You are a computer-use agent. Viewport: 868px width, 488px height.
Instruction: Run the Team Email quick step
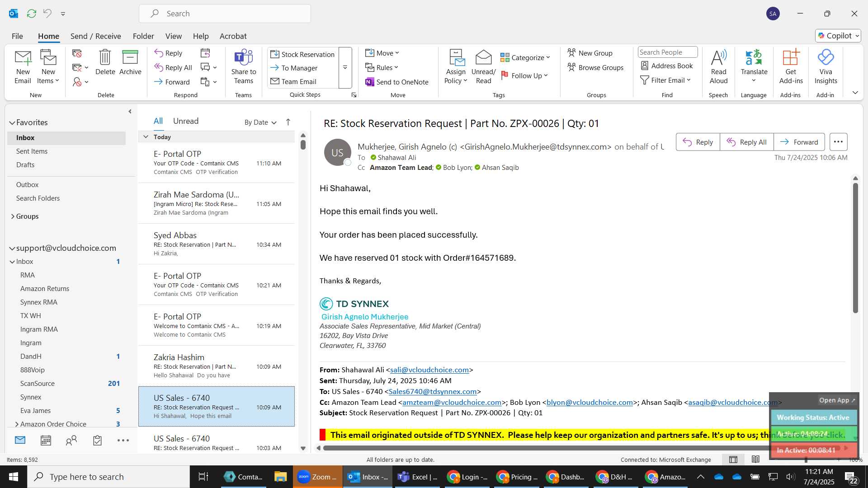[x=293, y=81]
